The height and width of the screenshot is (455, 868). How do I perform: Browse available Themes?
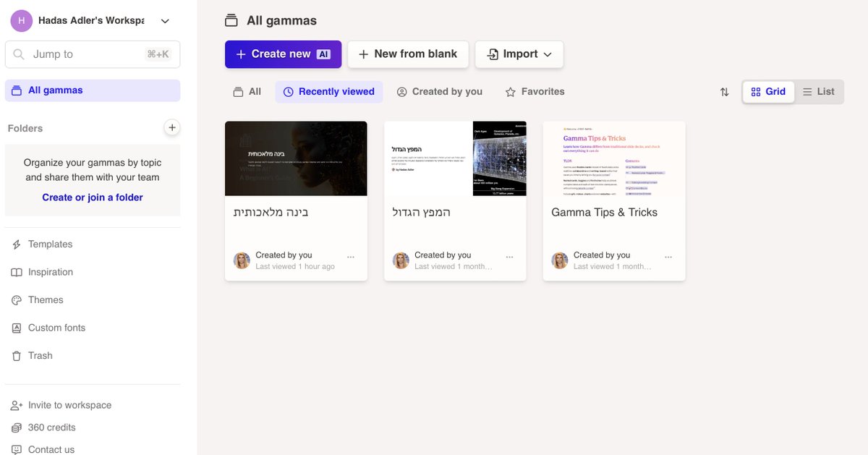tap(45, 299)
